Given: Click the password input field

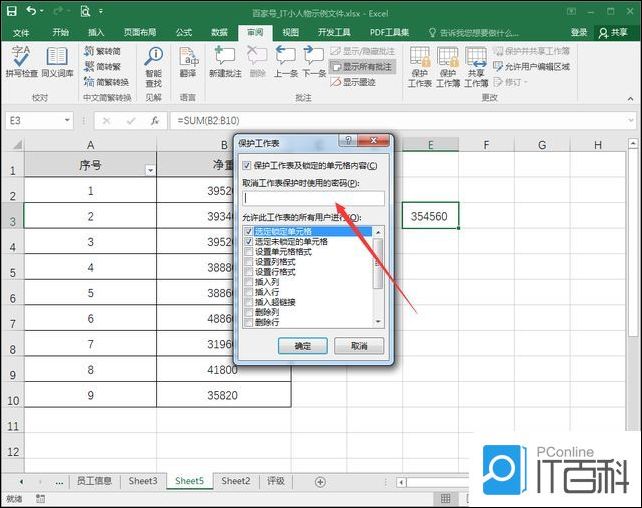Looking at the screenshot, I should (313, 198).
